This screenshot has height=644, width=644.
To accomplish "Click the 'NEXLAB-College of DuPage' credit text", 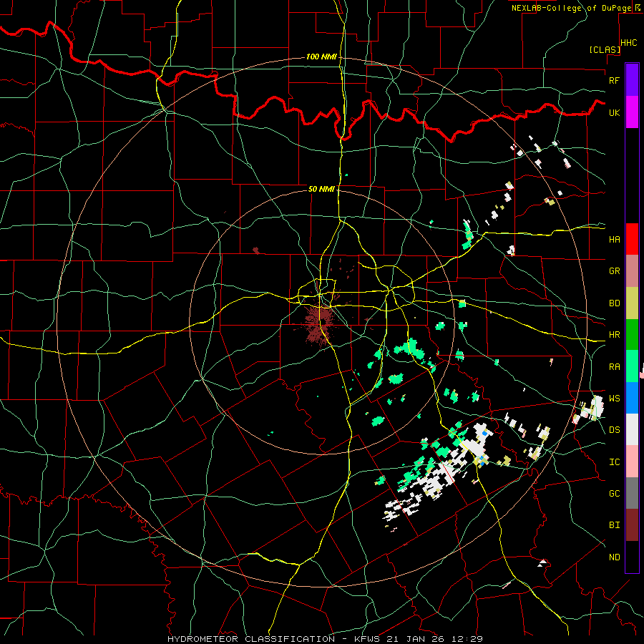I will [x=571, y=8].
